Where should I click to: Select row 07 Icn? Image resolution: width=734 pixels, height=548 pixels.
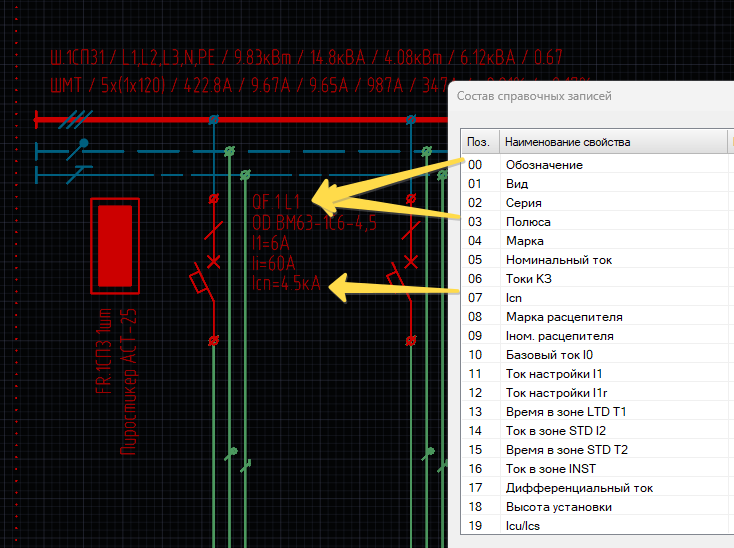[598, 298]
